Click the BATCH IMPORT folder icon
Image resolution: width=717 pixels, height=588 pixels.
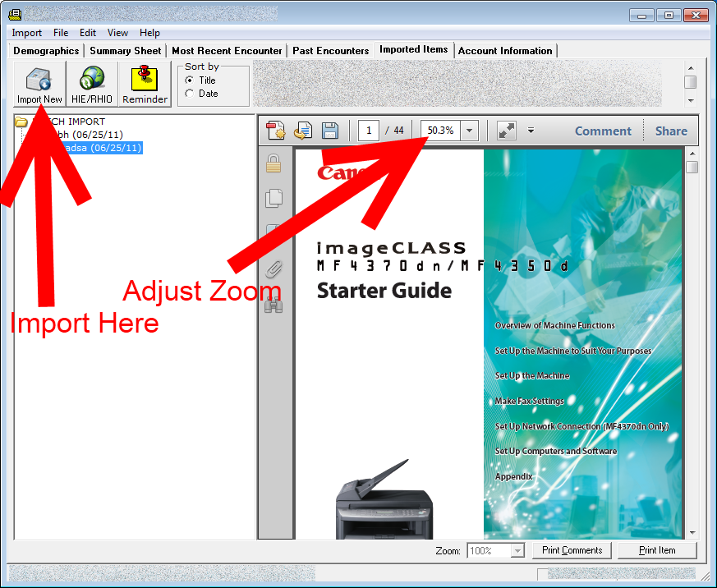(x=21, y=122)
